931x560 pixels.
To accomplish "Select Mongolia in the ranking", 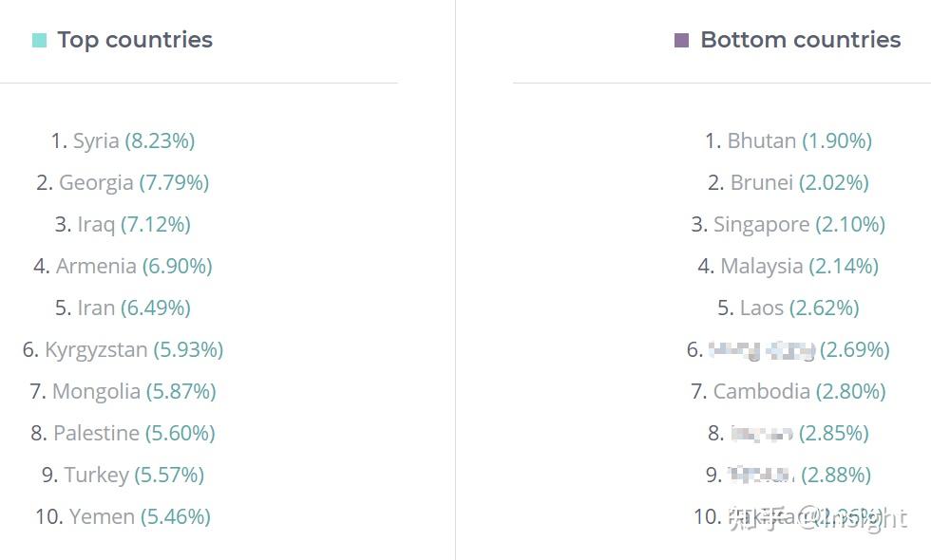I will click(x=96, y=391).
